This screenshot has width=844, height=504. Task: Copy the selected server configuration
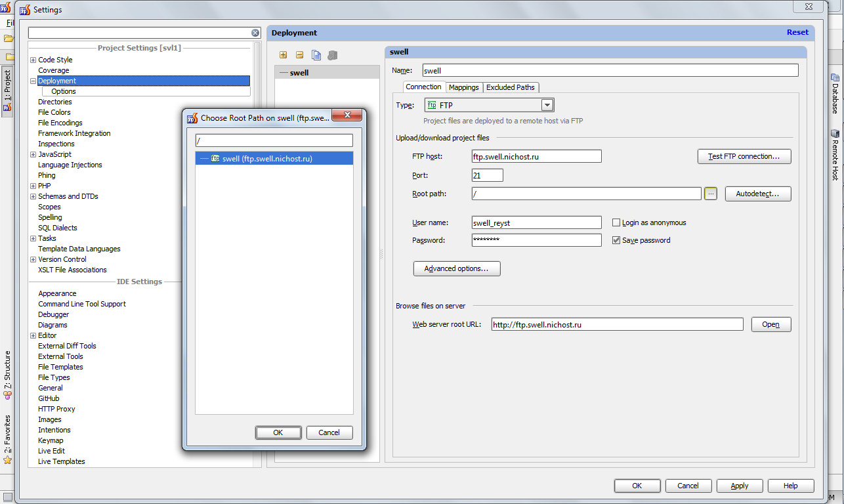[x=316, y=55]
